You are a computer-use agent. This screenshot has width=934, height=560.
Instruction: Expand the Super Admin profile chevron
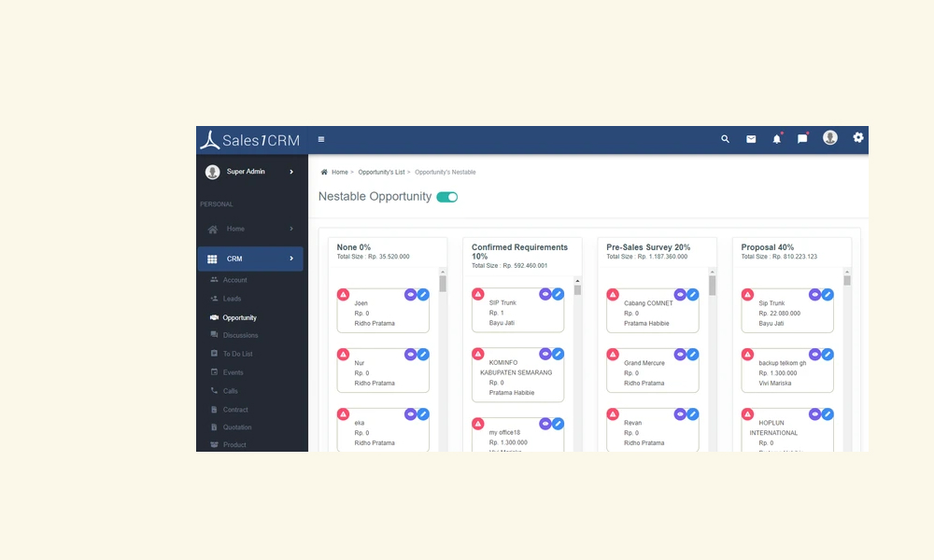pyautogui.click(x=291, y=172)
